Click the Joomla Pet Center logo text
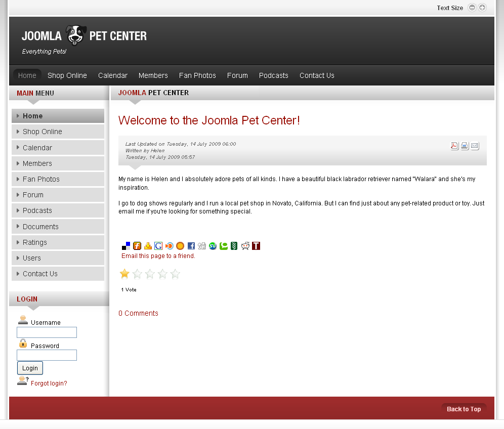The height and width of the screenshot is (429, 504). tap(84, 36)
